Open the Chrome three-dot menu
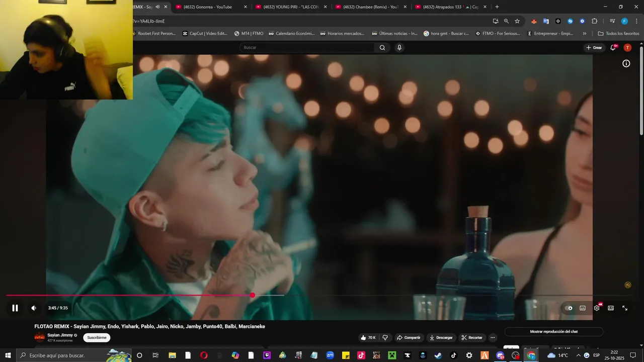The height and width of the screenshot is (362, 644). (x=635, y=21)
